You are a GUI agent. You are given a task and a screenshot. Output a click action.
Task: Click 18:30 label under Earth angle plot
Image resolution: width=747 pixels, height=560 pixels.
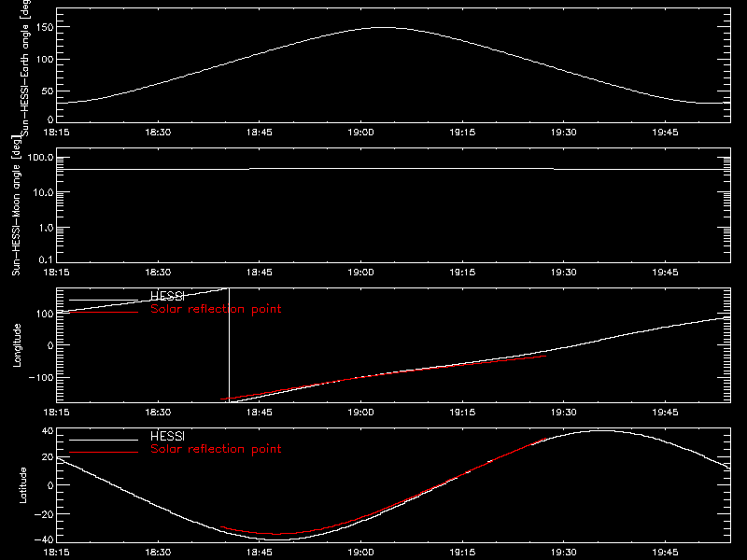coord(158,132)
